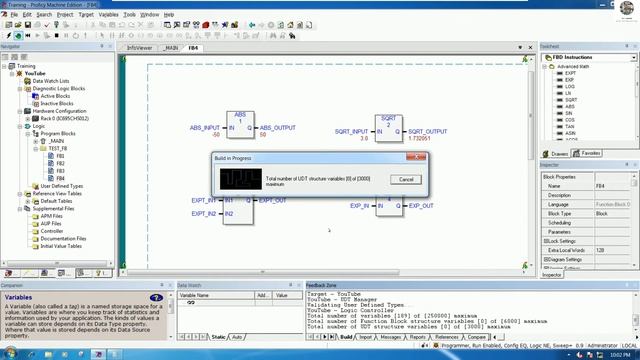Open the References tab in Feedback Zone

click(x=447, y=337)
